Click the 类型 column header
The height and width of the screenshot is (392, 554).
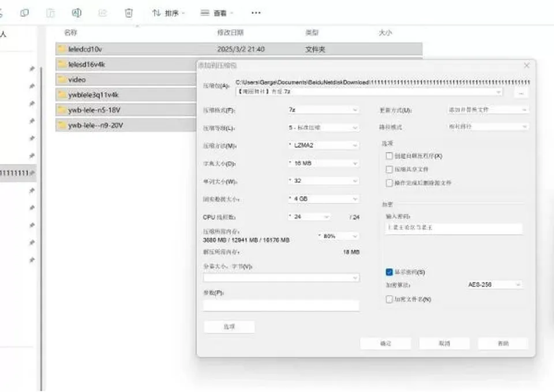[312, 32]
